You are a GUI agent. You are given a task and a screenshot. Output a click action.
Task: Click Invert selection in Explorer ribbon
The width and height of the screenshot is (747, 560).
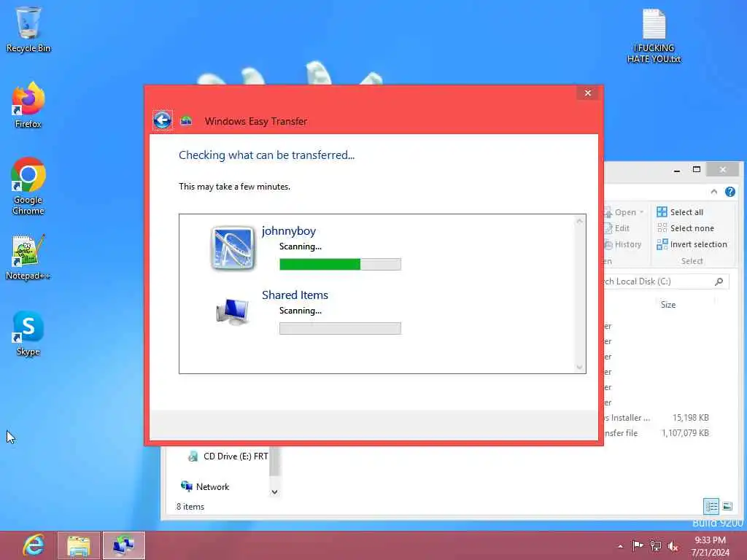(692, 244)
